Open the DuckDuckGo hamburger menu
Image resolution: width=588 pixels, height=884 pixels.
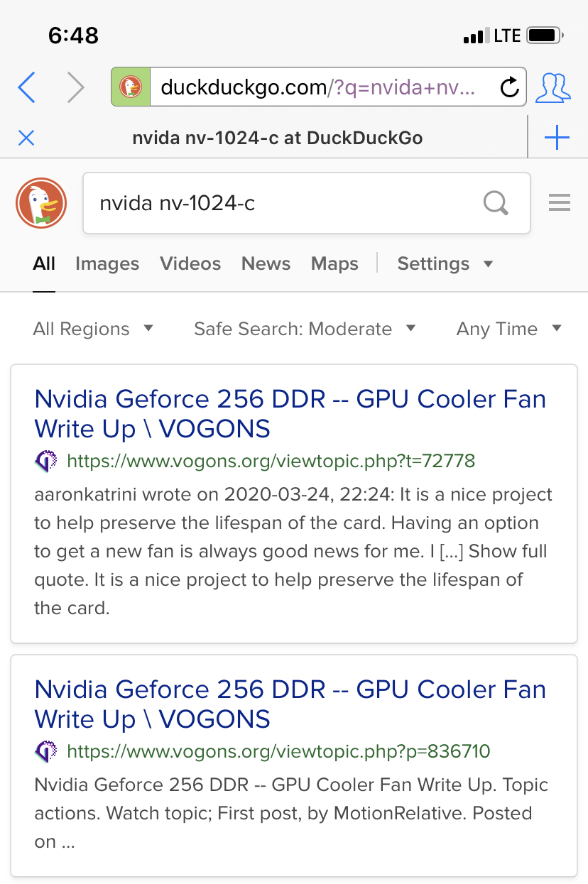click(x=560, y=203)
